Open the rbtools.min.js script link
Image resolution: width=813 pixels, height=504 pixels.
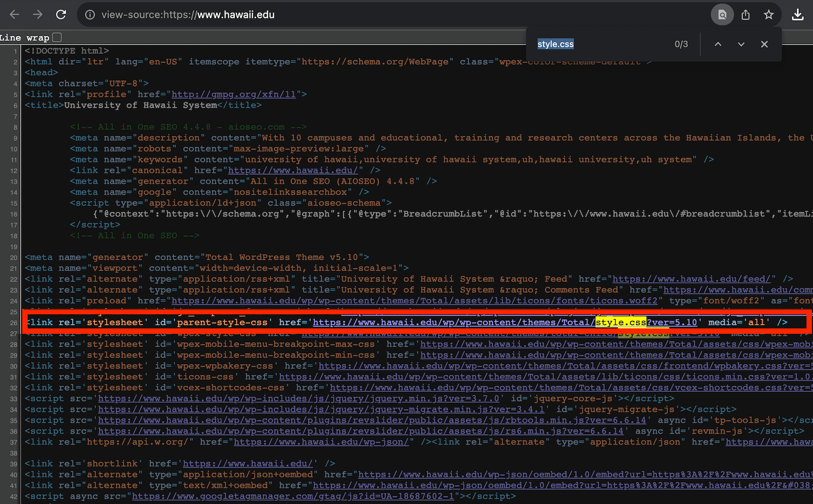(372, 420)
